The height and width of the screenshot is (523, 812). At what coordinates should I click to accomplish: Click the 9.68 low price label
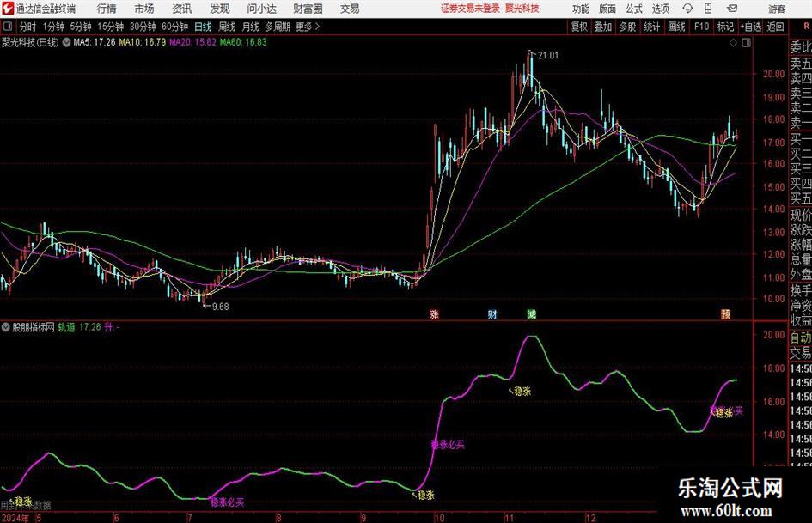(221, 307)
